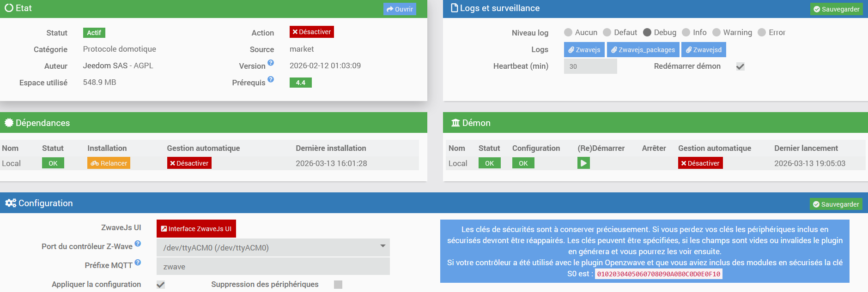Select the Defaut log level
Viewport: 868px width, 292px height.
coord(607,32)
